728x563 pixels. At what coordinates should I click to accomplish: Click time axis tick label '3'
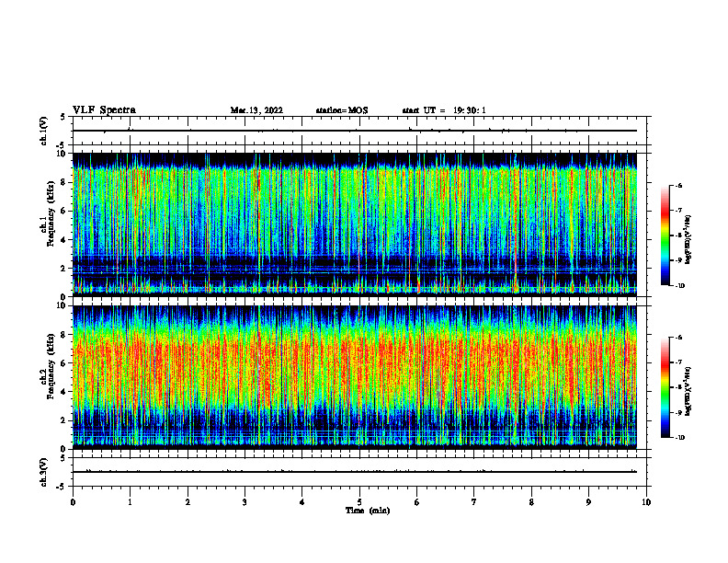[x=245, y=502]
